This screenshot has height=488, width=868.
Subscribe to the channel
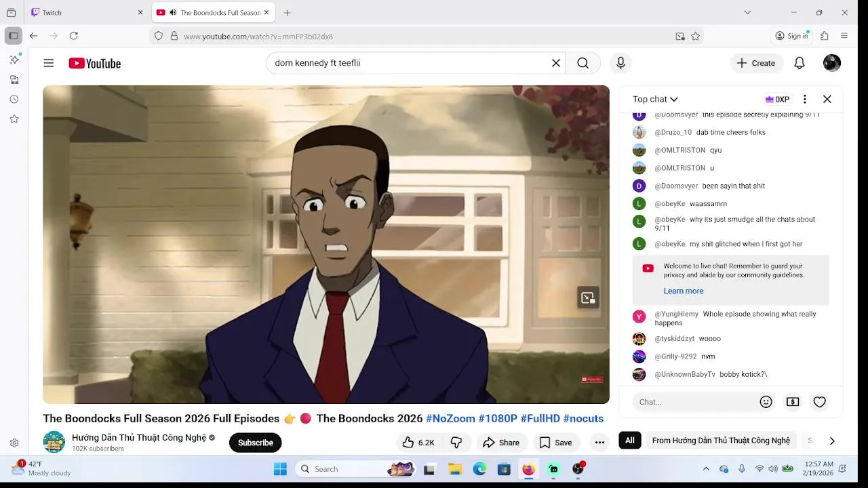click(256, 443)
